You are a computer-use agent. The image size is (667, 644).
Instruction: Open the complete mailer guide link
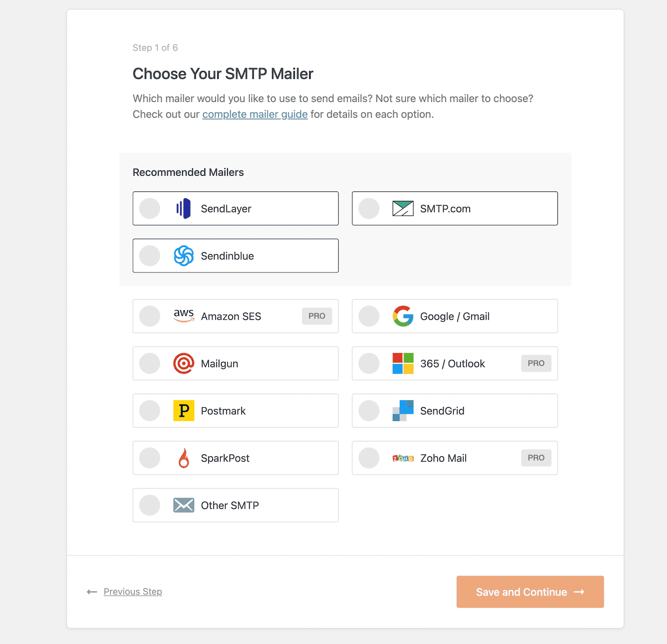coord(255,114)
